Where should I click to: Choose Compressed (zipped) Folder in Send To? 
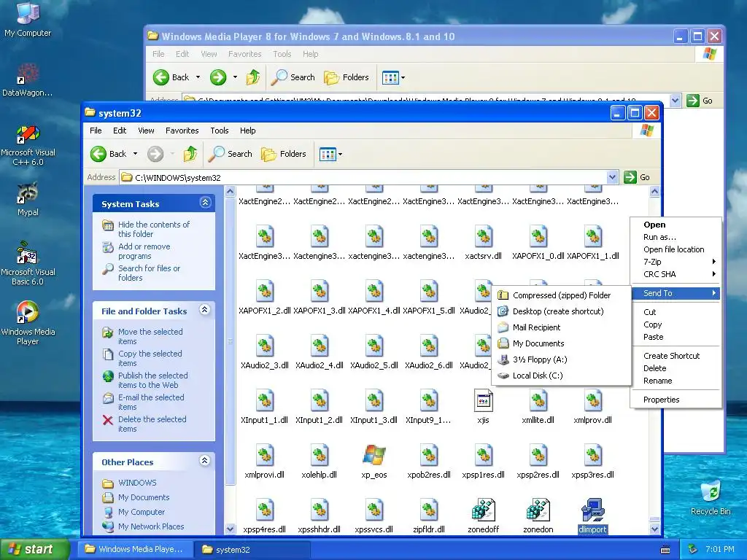(x=561, y=295)
